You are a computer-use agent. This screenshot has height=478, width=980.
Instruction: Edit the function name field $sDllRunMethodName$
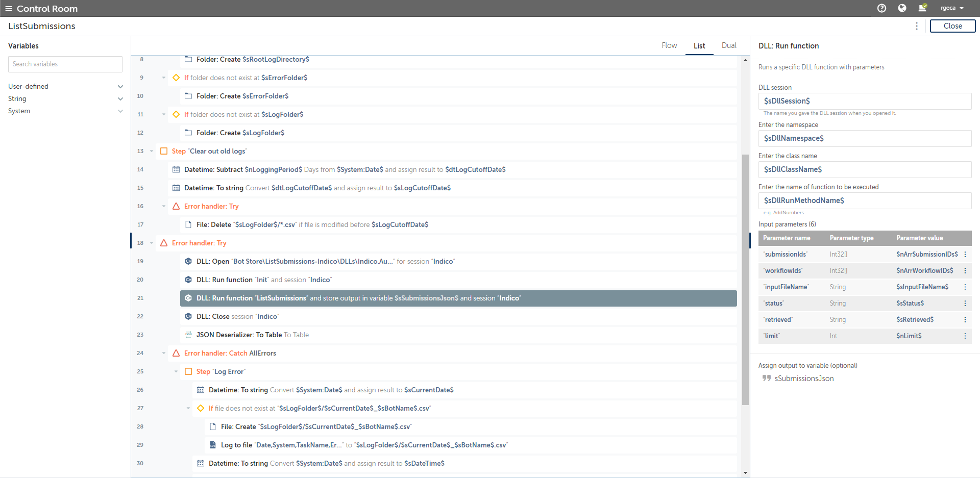(865, 200)
